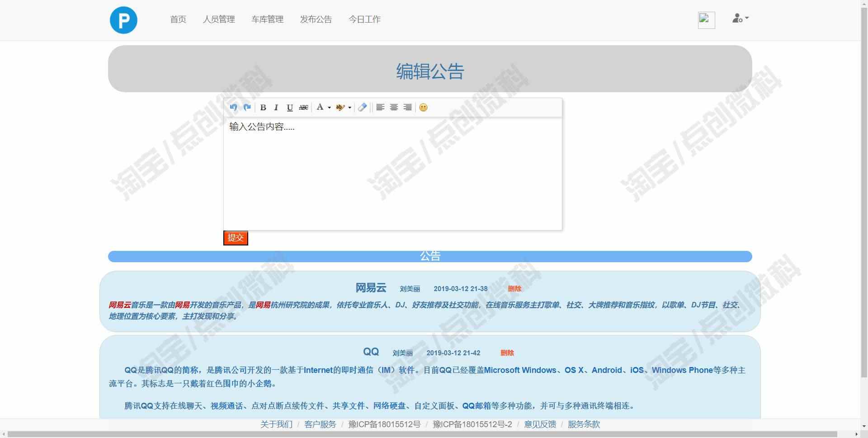Click the eraser to remove formatting
The image size is (868, 438).
(x=362, y=107)
